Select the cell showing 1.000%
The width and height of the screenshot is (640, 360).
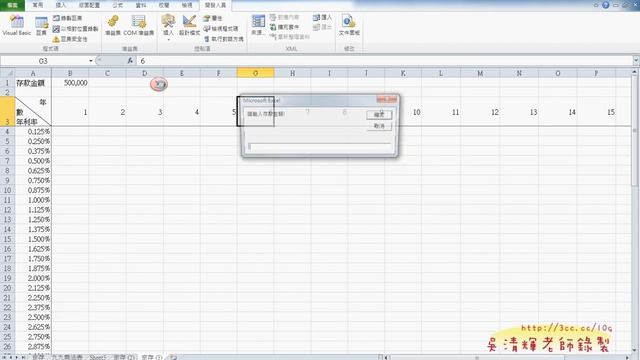tap(33, 200)
